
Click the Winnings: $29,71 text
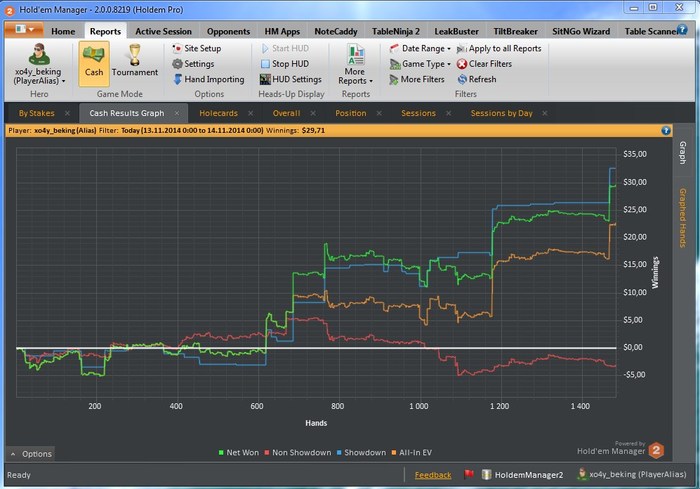pyautogui.click(x=295, y=130)
